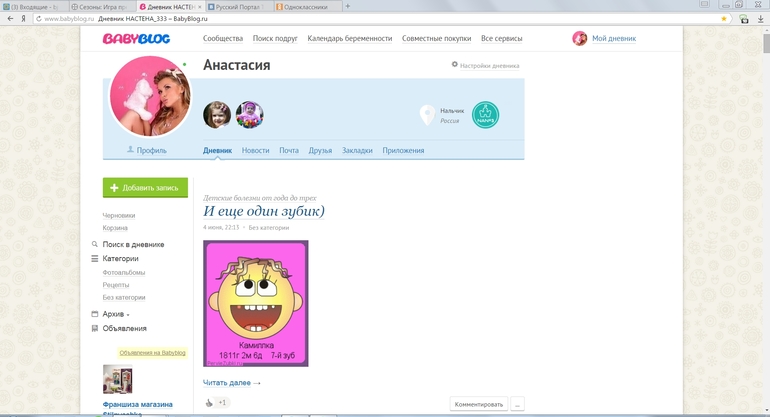770x417 pixels.
Task: Open community Детские болезни от года до трех
Action: click(x=260, y=198)
